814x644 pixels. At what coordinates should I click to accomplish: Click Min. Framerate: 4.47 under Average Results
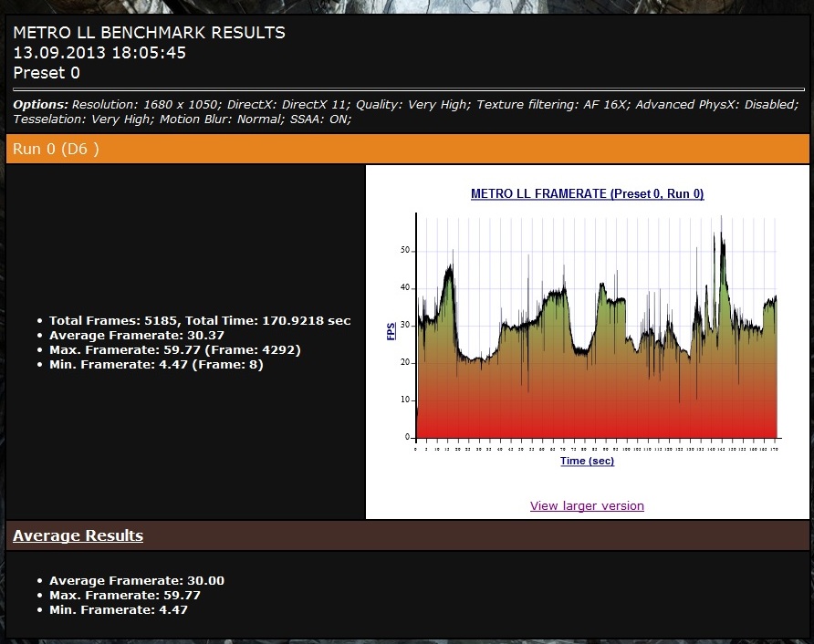click(x=119, y=609)
